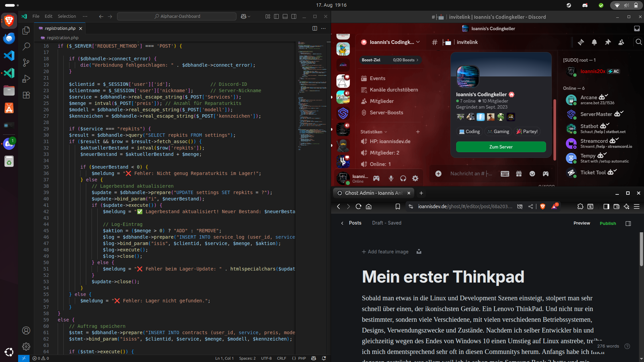Toggle bottom panel in VS Code
Image resolution: width=644 pixels, height=362 pixels.
point(285,16)
